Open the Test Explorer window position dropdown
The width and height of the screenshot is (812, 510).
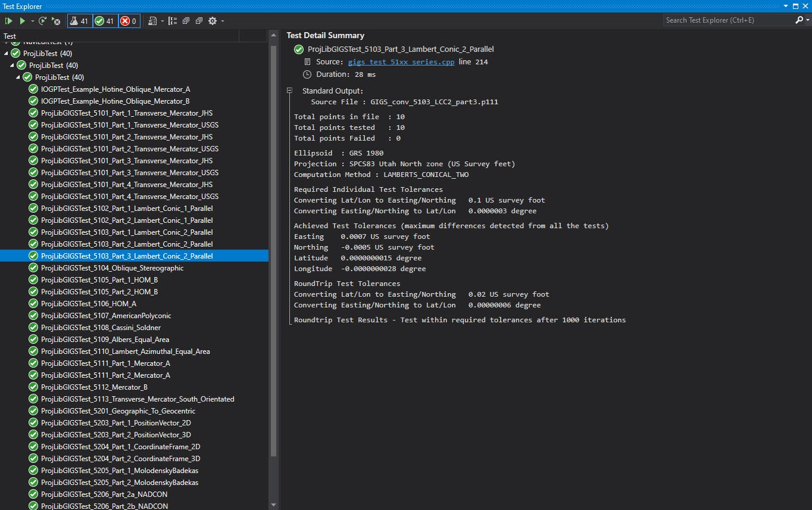786,6
